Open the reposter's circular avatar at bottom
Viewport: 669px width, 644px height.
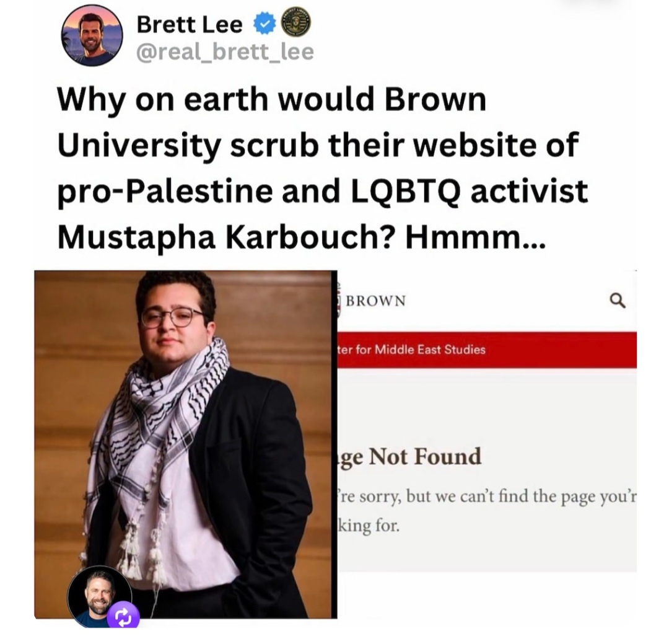coord(99,596)
